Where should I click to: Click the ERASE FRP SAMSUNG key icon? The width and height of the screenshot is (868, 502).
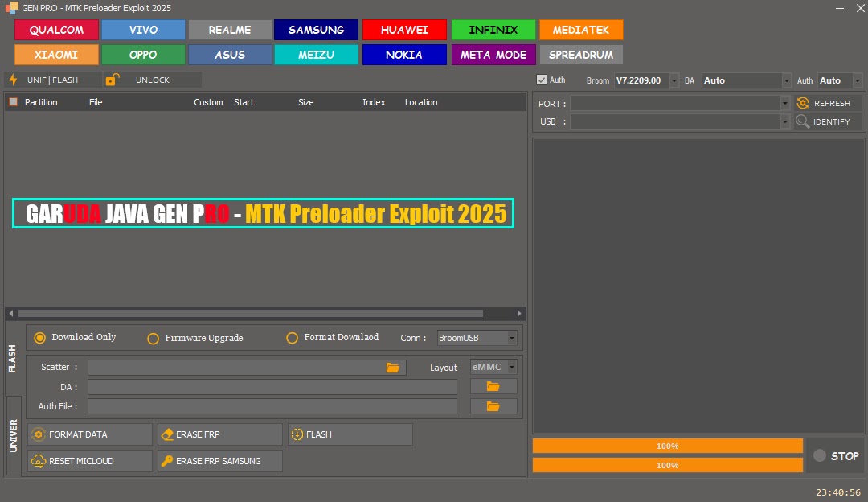pos(166,461)
